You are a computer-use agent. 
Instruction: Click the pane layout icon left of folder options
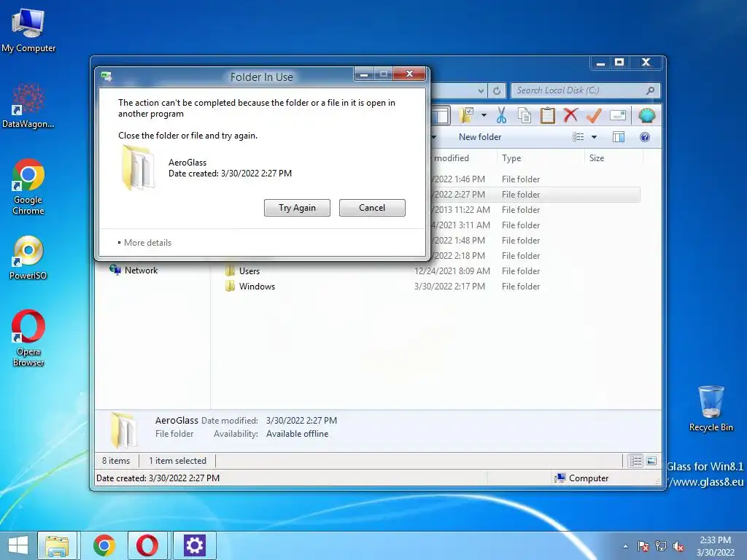click(x=440, y=115)
